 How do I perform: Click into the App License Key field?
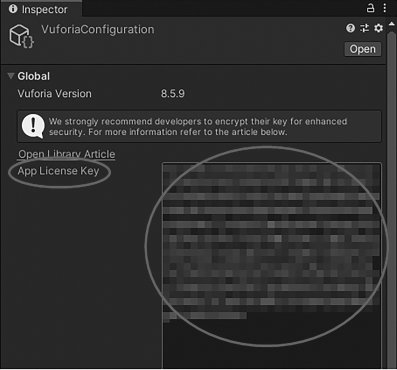tap(272, 265)
